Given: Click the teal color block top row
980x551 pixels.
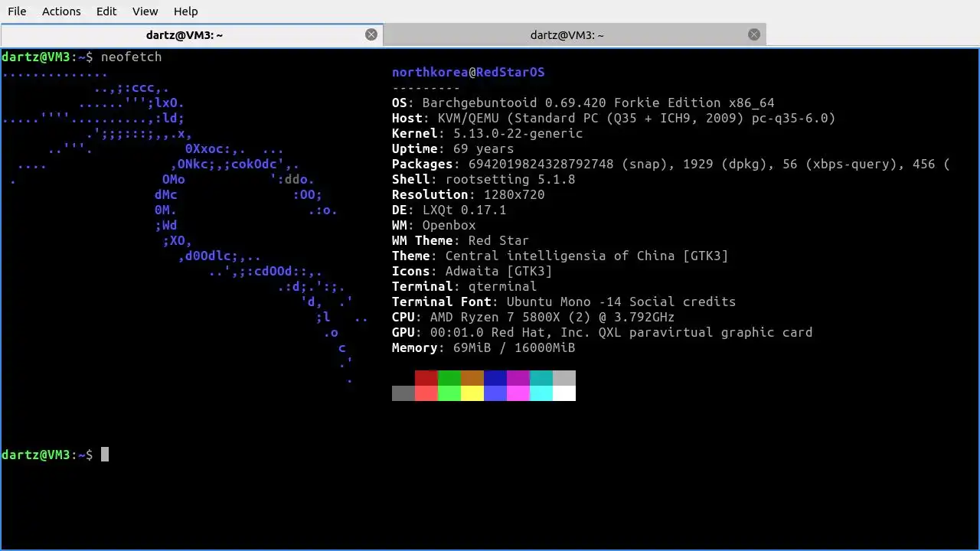Looking at the screenshot, I should pos(541,378).
